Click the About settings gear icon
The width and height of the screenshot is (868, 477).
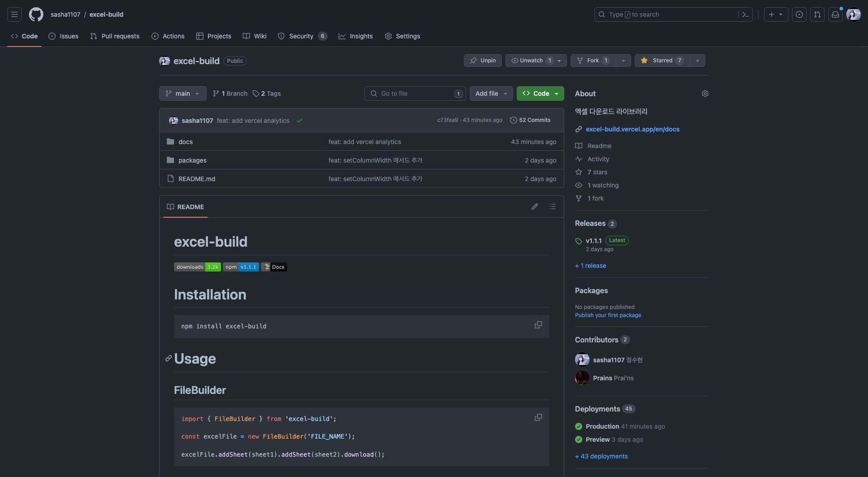point(705,94)
